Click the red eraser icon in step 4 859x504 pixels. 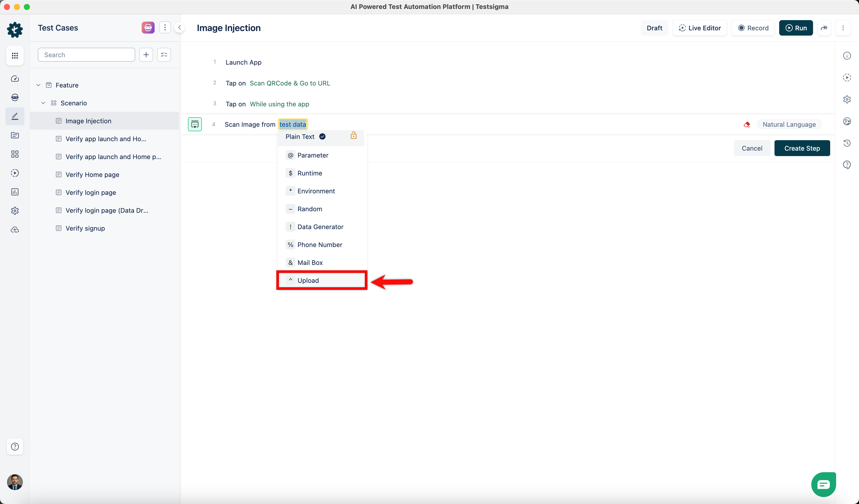[746, 124]
